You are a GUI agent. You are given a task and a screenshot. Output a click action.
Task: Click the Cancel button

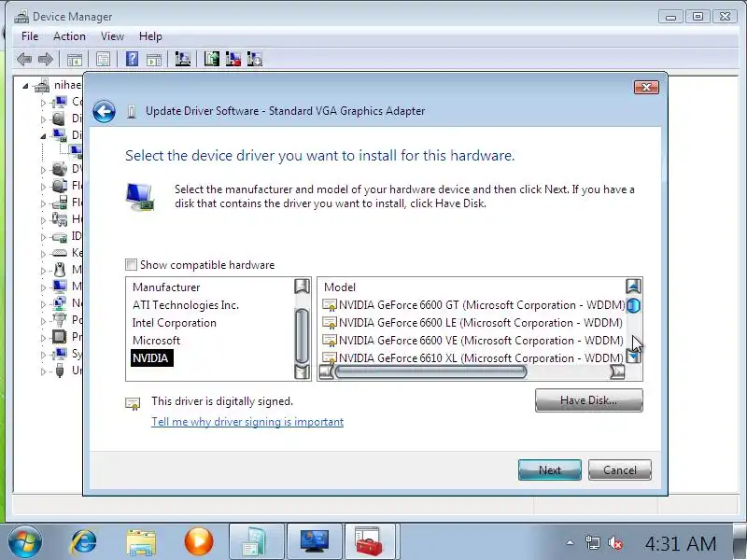pyautogui.click(x=620, y=470)
